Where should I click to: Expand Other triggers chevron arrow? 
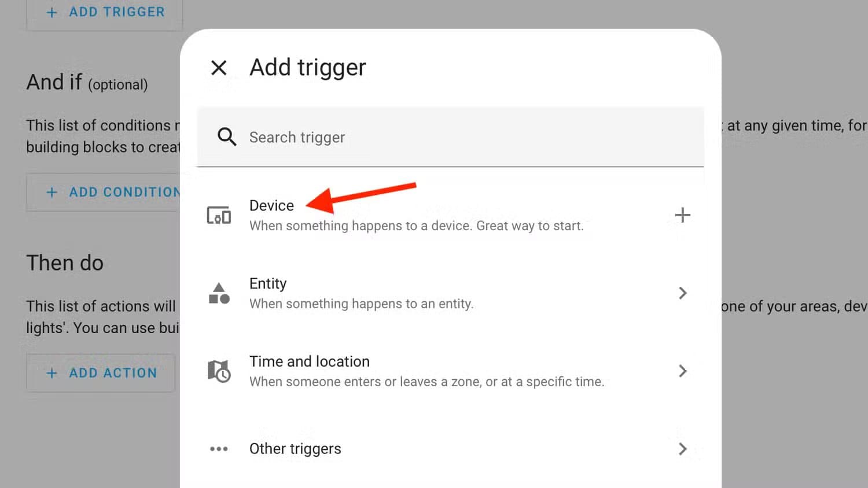682,449
